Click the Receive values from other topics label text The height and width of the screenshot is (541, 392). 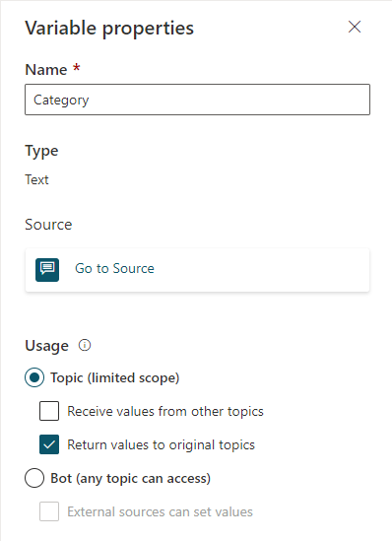coord(165,411)
